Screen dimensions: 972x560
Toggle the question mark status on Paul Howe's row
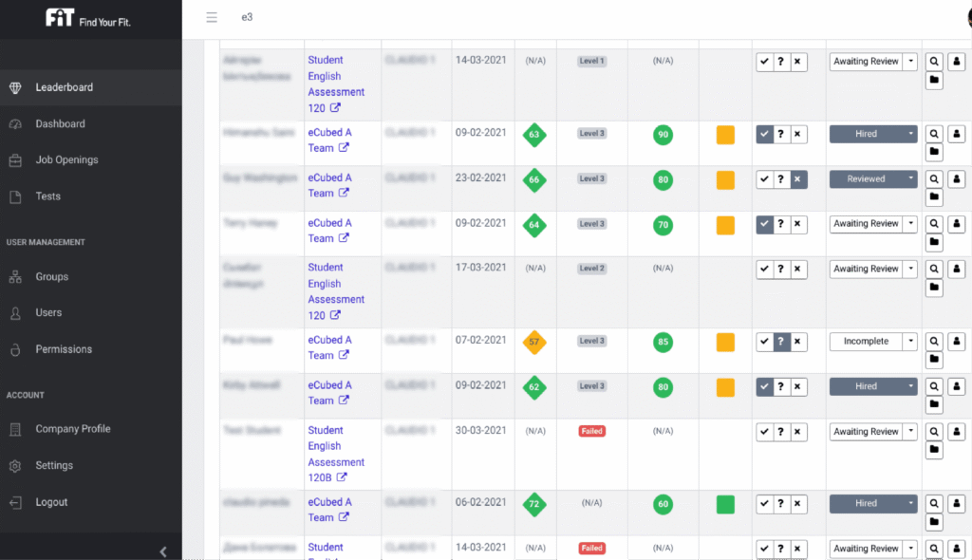(780, 341)
